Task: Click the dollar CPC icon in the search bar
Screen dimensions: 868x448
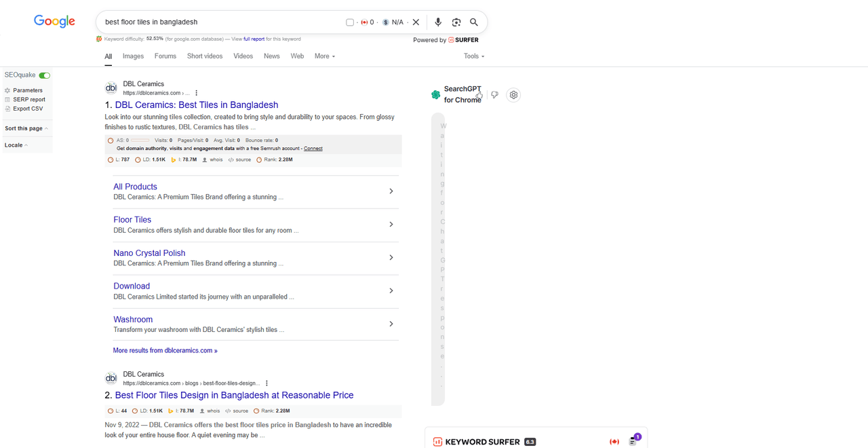Action: pyautogui.click(x=386, y=22)
